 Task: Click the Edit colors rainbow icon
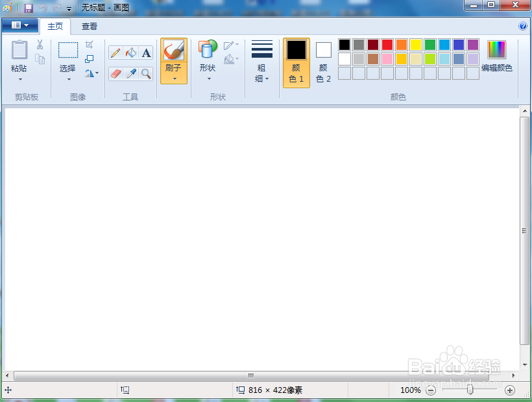[496, 49]
